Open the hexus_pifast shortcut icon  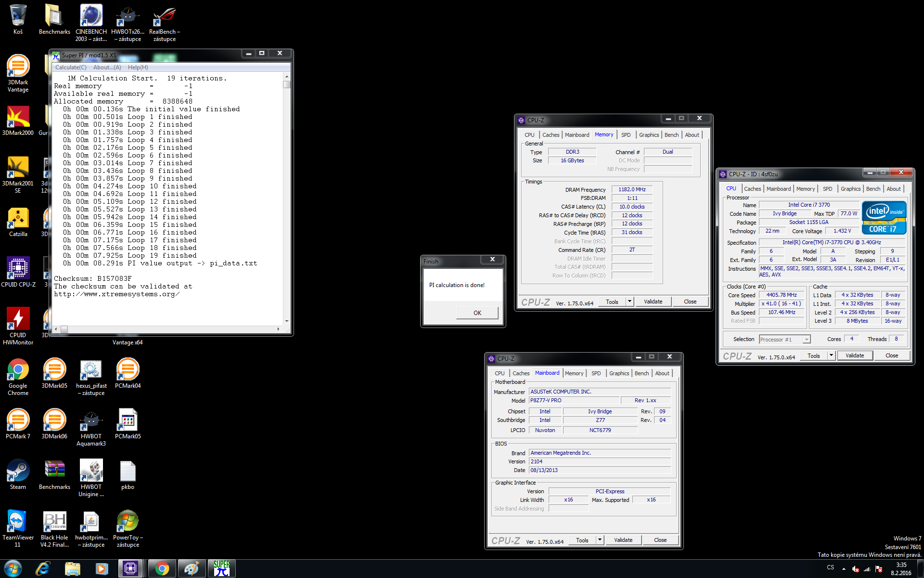pos(91,377)
